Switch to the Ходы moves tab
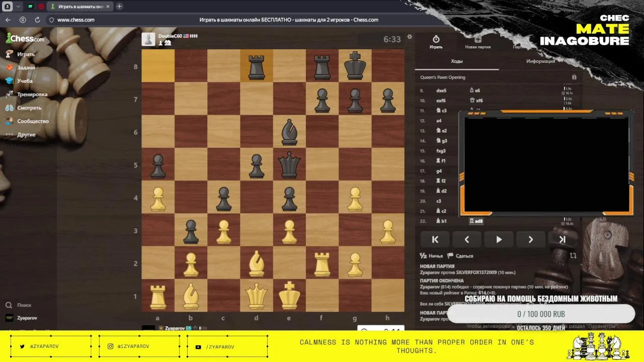Image resolution: width=644 pixels, height=362 pixels. point(457,61)
